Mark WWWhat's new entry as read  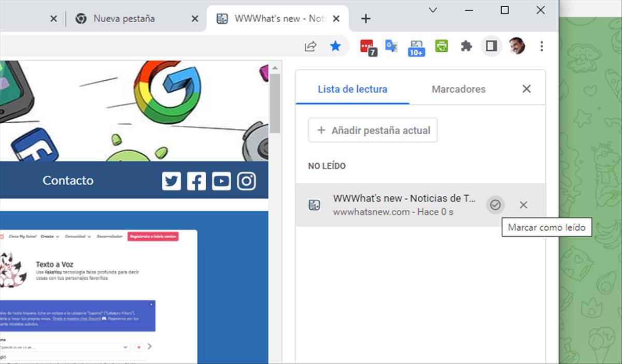495,205
